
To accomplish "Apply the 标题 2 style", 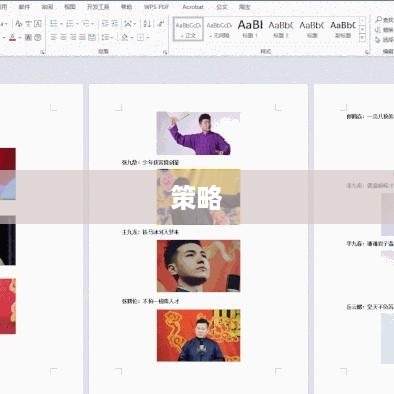I will point(281,29).
